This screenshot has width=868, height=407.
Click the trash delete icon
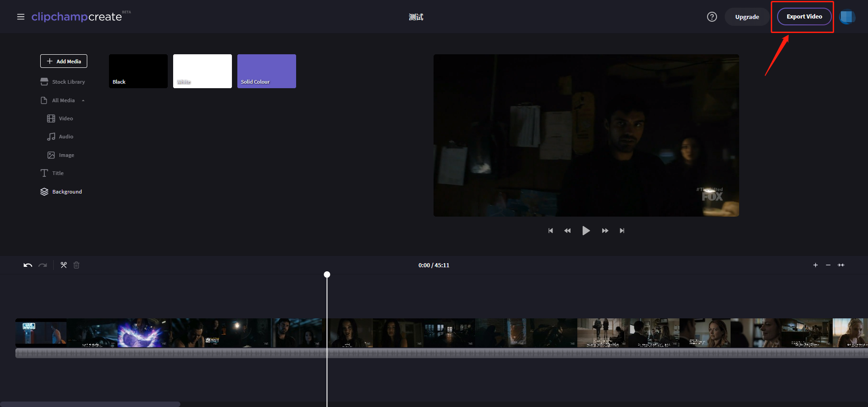click(x=76, y=265)
